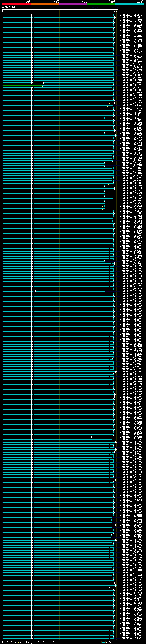Open hit UniRef100_A3CGY8
Image resolution: width=146 pixels, height=644 pixels.
pyautogui.click(x=131, y=85)
